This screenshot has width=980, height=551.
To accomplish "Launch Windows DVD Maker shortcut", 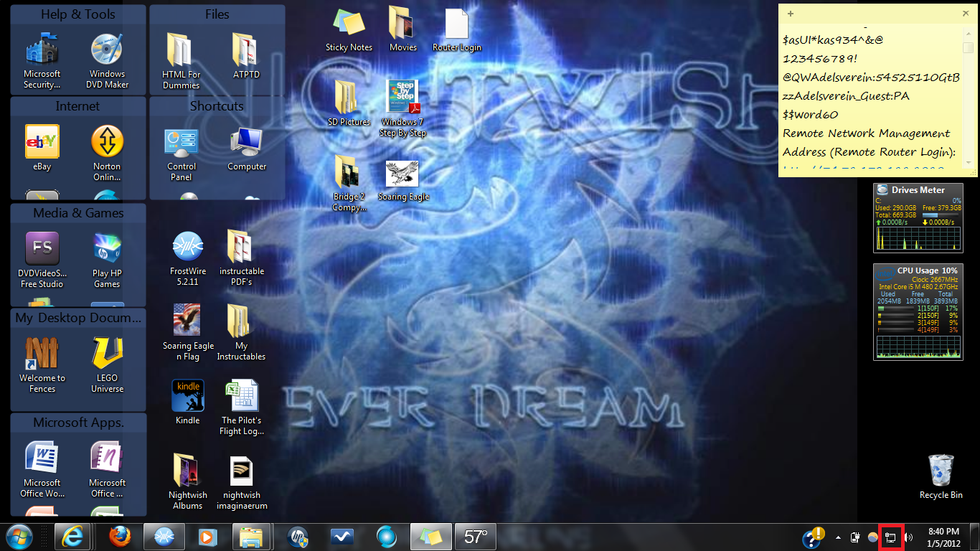I will pyautogui.click(x=107, y=61).
